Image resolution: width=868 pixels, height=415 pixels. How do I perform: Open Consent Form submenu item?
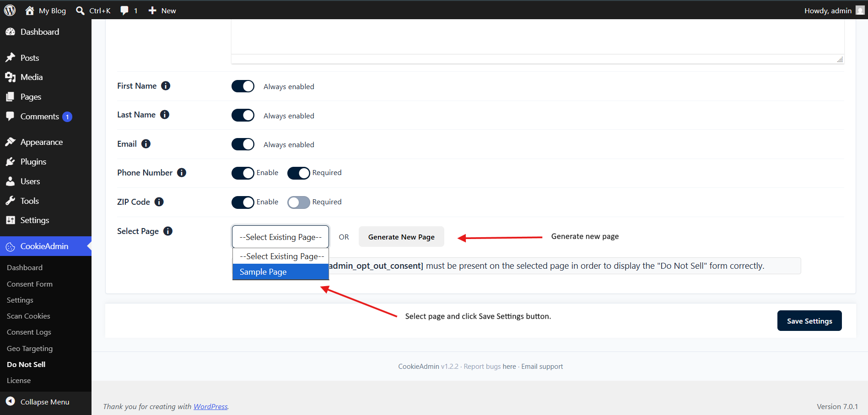30,284
